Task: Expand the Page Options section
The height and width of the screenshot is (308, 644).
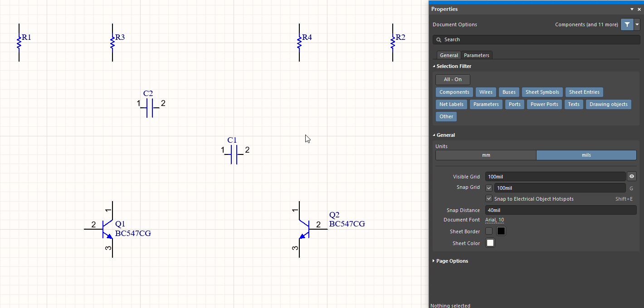Action: point(452,261)
